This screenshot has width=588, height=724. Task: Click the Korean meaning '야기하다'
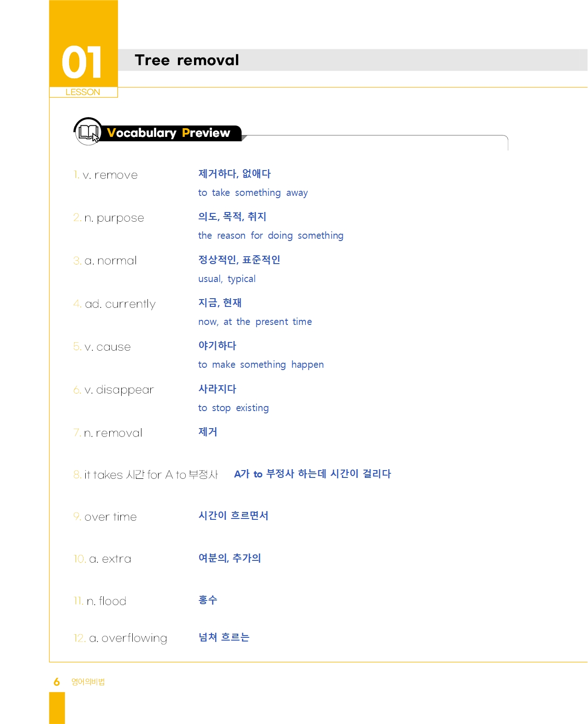point(217,346)
